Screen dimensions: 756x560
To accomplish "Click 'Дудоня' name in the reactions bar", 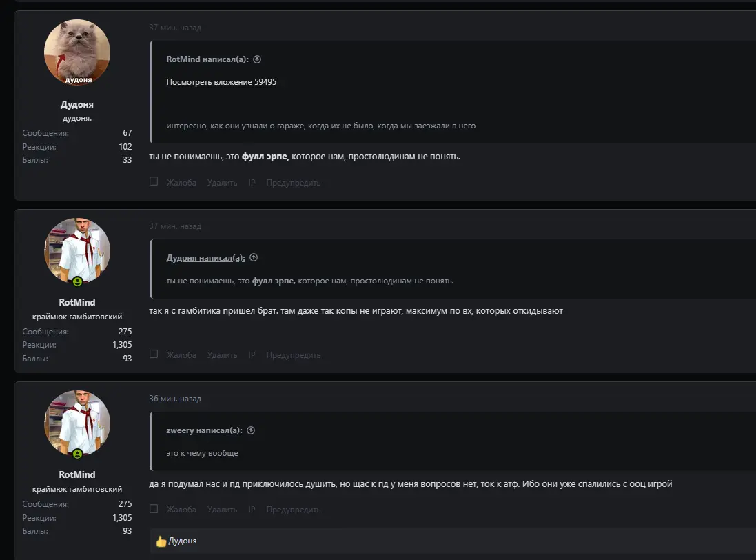I will pos(183,541).
